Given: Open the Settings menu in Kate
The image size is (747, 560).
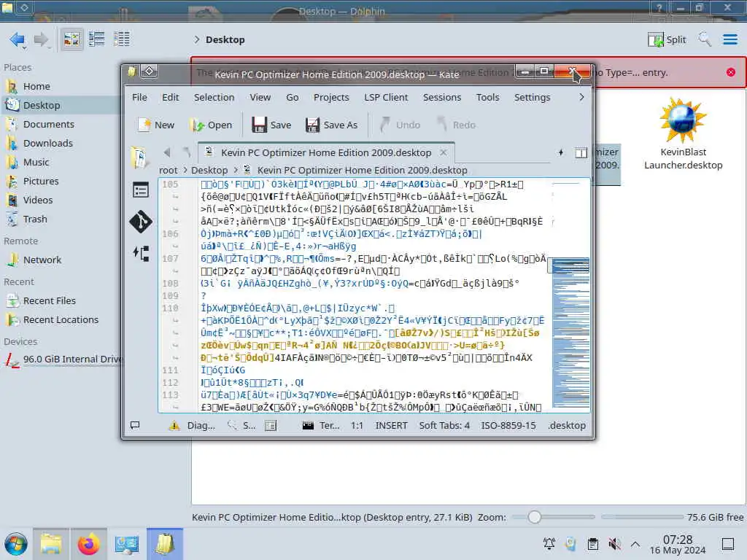Looking at the screenshot, I should coord(532,97).
